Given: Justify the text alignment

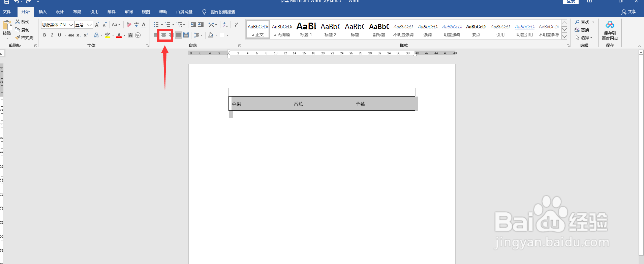Looking at the screenshot, I should 179,35.
